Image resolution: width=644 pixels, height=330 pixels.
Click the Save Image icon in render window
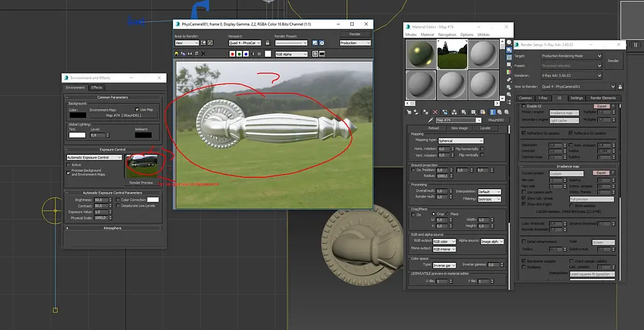pos(177,54)
